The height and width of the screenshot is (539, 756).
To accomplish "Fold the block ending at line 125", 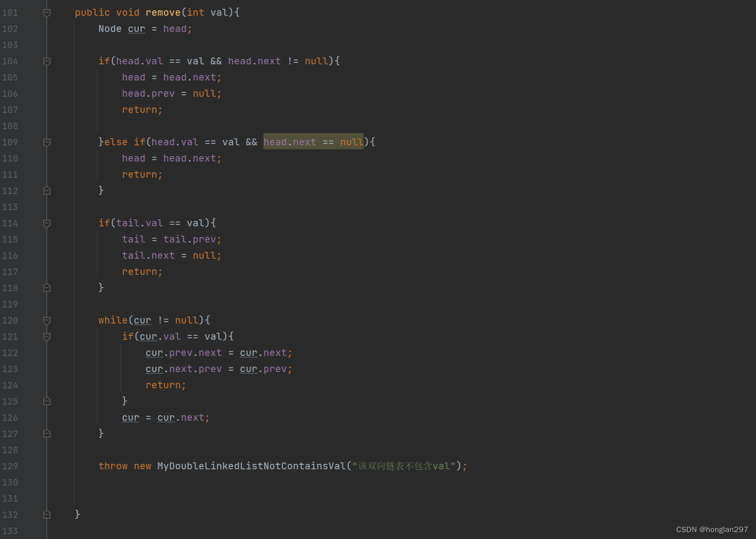I will click(47, 401).
